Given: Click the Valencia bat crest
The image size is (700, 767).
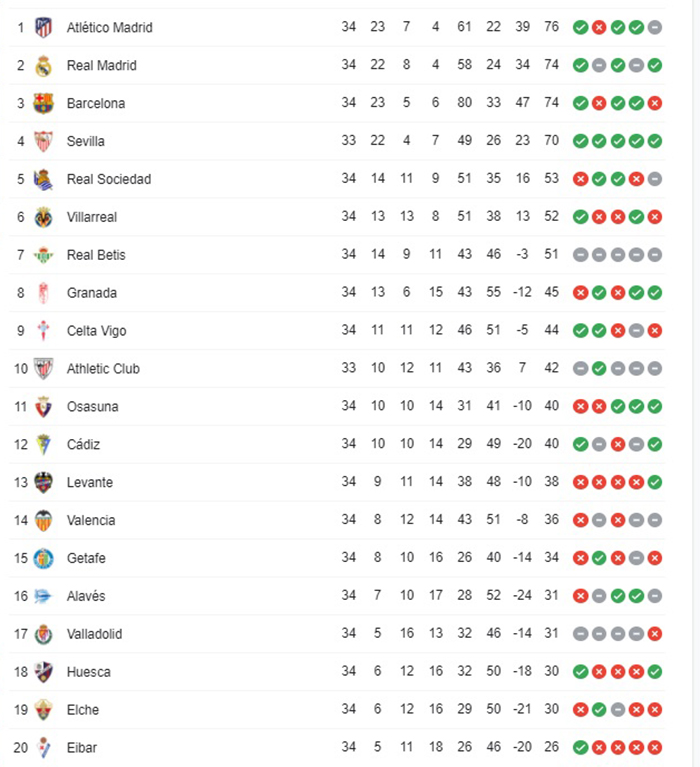Looking at the screenshot, I should 44,520.
